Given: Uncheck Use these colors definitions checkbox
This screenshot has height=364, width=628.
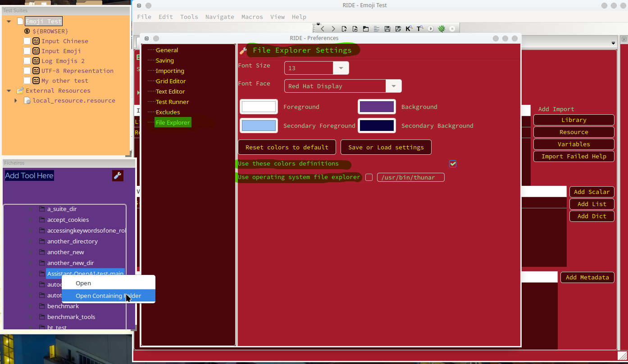Looking at the screenshot, I should 453,164.
